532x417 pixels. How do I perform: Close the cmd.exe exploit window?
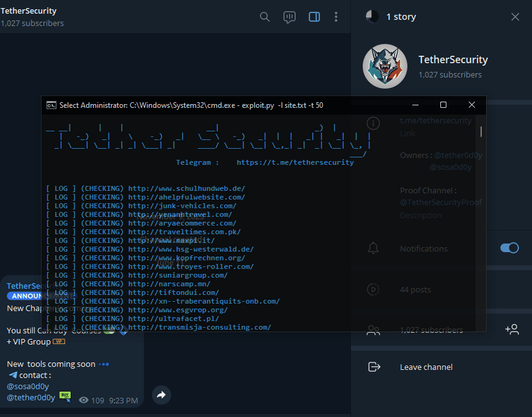click(472, 105)
